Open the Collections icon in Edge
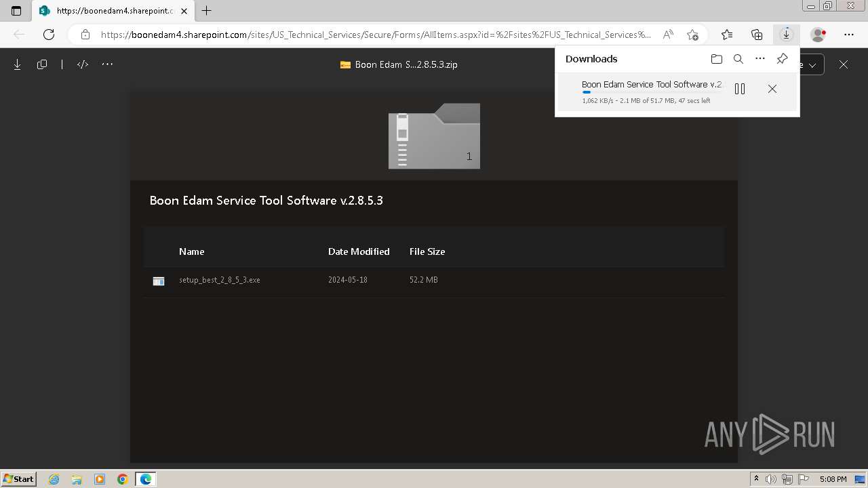The height and width of the screenshot is (488, 868). pos(757,35)
